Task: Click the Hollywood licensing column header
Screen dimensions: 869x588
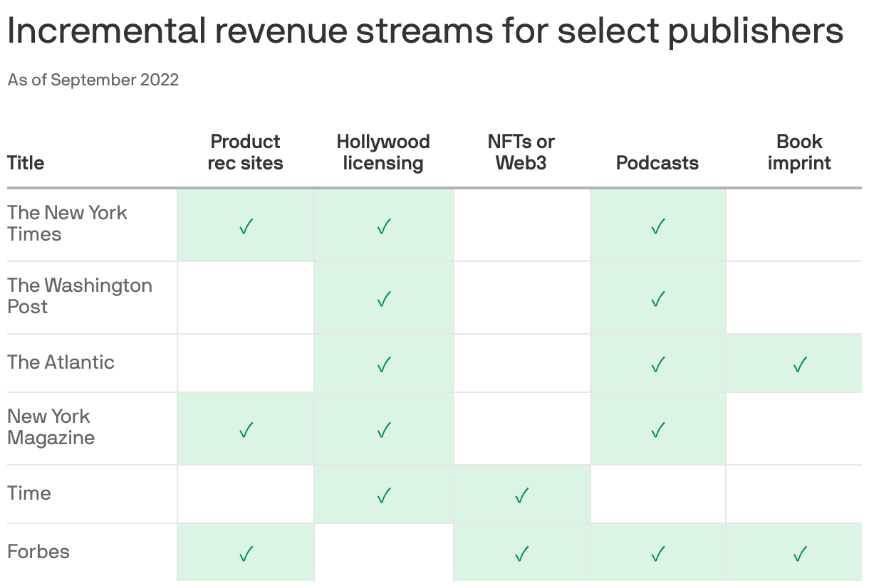Action: click(x=383, y=152)
